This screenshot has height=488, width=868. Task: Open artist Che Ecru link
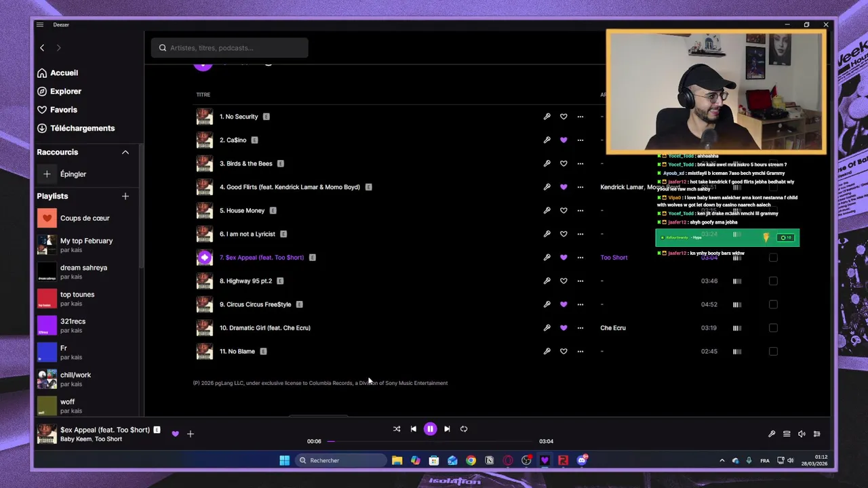(x=613, y=328)
